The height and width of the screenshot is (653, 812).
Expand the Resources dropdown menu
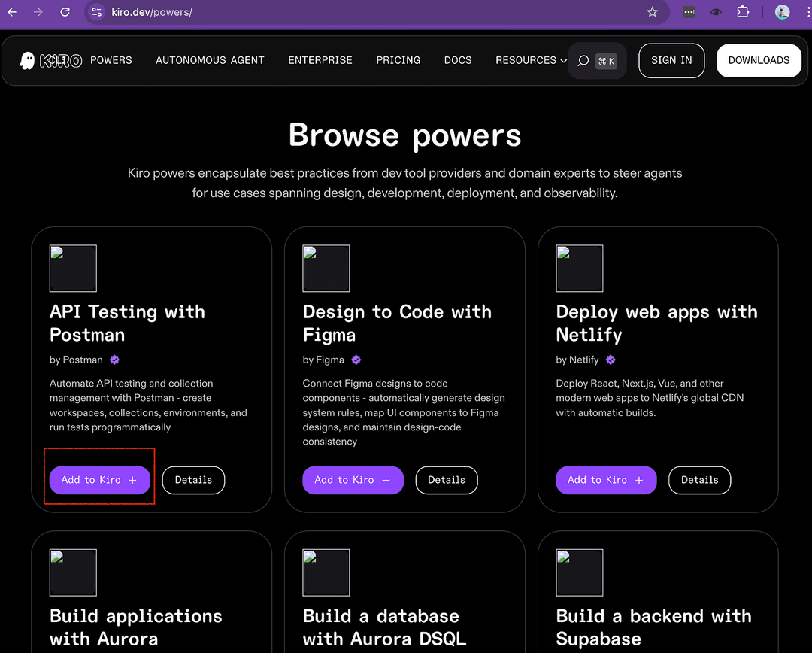(x=531, y=61)
